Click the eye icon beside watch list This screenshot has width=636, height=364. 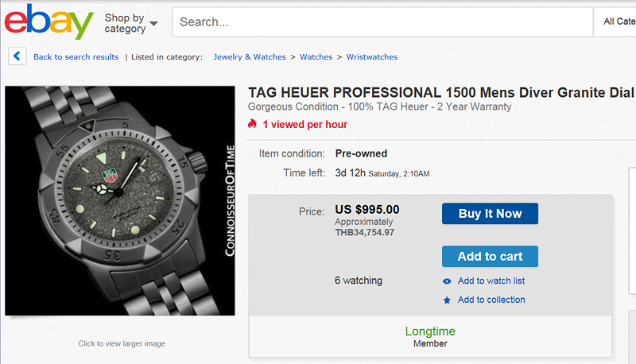point(447,281)
